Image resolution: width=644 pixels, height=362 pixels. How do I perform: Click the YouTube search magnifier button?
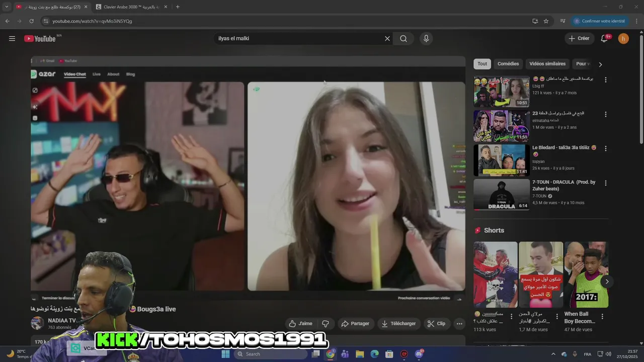coord(404,39)
